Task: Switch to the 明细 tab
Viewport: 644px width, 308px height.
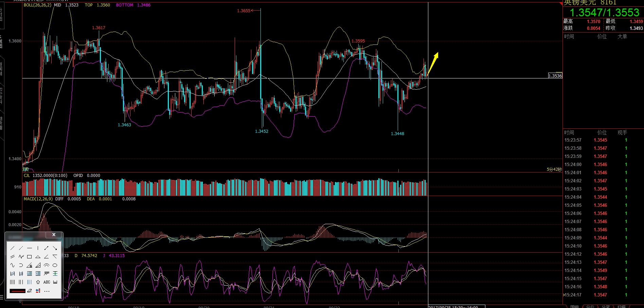Action: (x=574, y=306)
